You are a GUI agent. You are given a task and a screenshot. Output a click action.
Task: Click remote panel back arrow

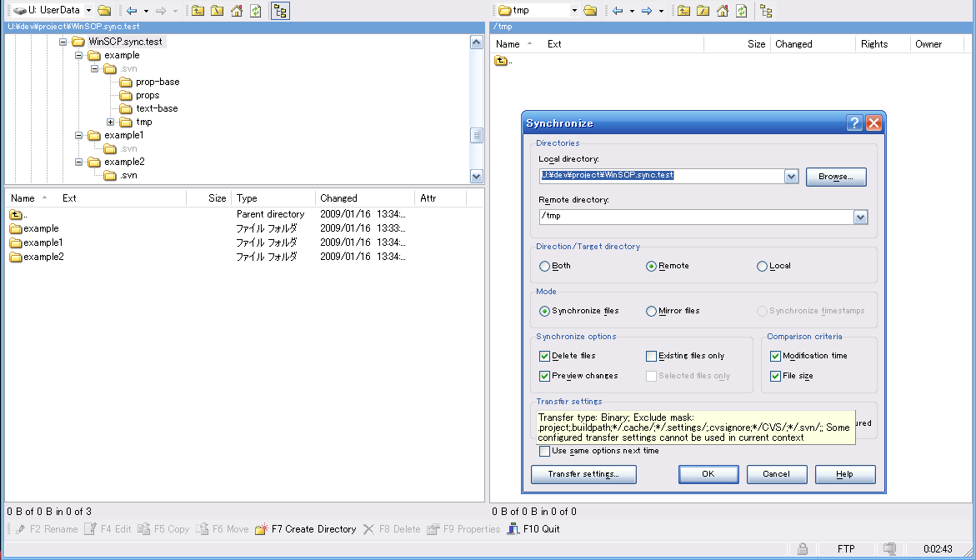(618, 11)
